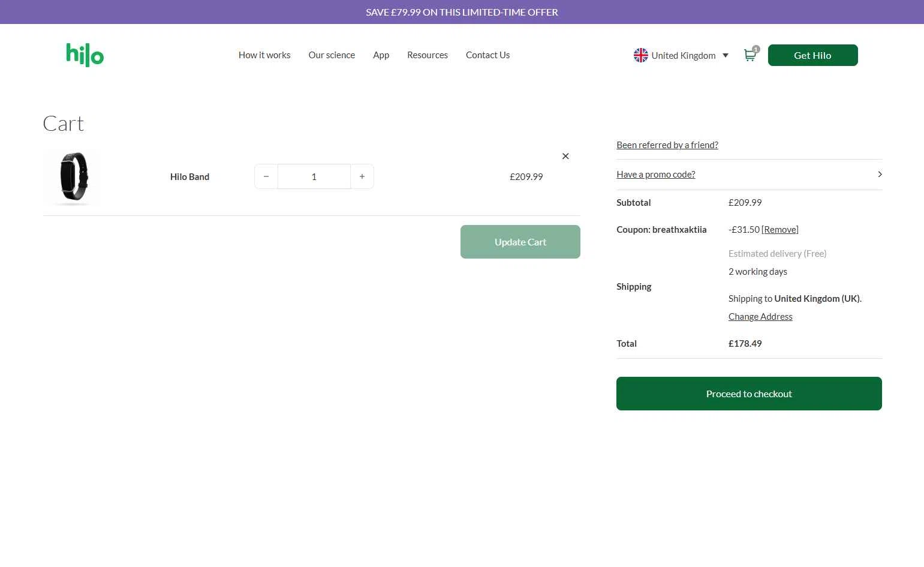Increase Hilo Band quantity with plus
The width and height of the screenshot is (924, 567).
point(362,176)
